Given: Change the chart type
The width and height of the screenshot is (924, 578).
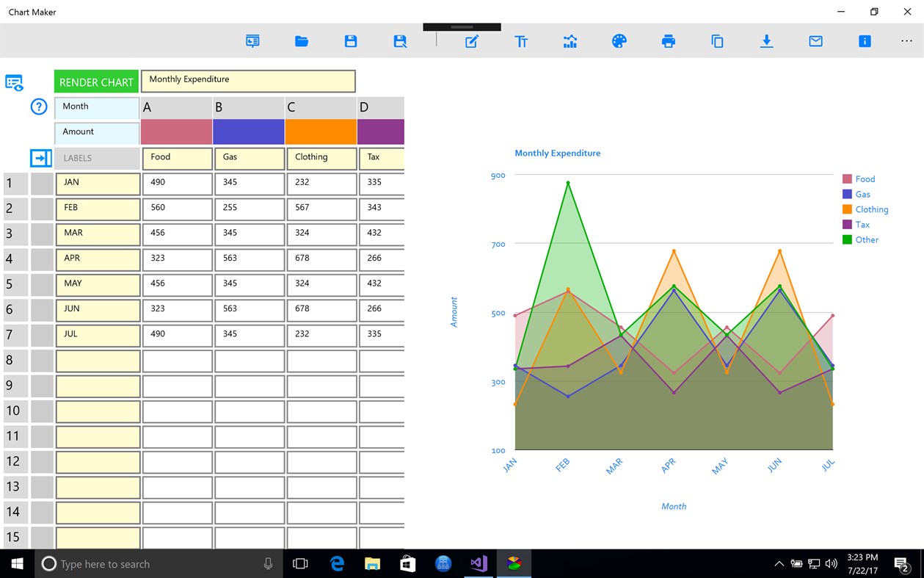Looking at the screenshot, I should point(570,41).
